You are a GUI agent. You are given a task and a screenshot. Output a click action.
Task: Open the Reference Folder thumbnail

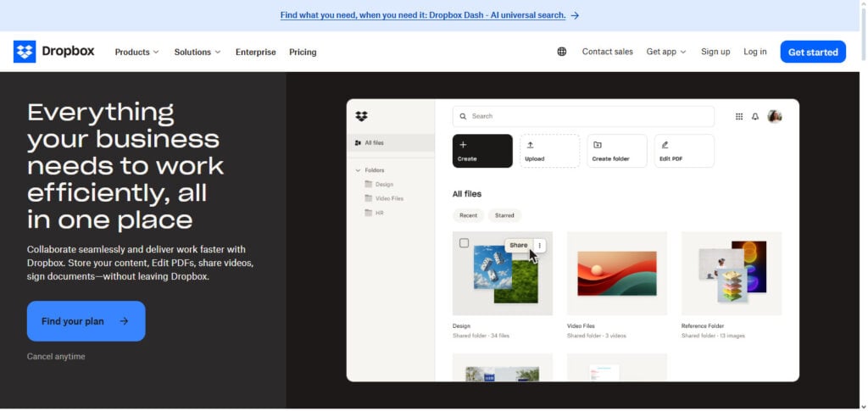[x=732, y=273]
